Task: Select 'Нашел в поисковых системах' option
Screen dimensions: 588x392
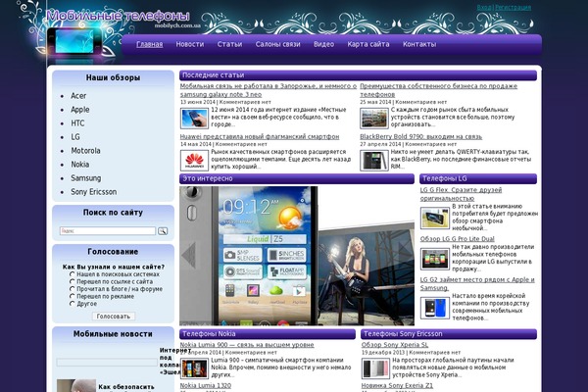Action: 72,274
